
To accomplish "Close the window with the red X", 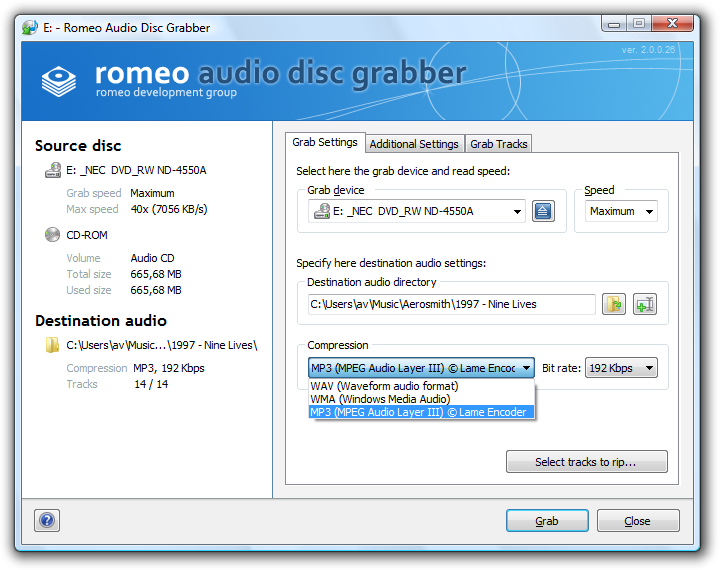I will (x=672, y=23).
